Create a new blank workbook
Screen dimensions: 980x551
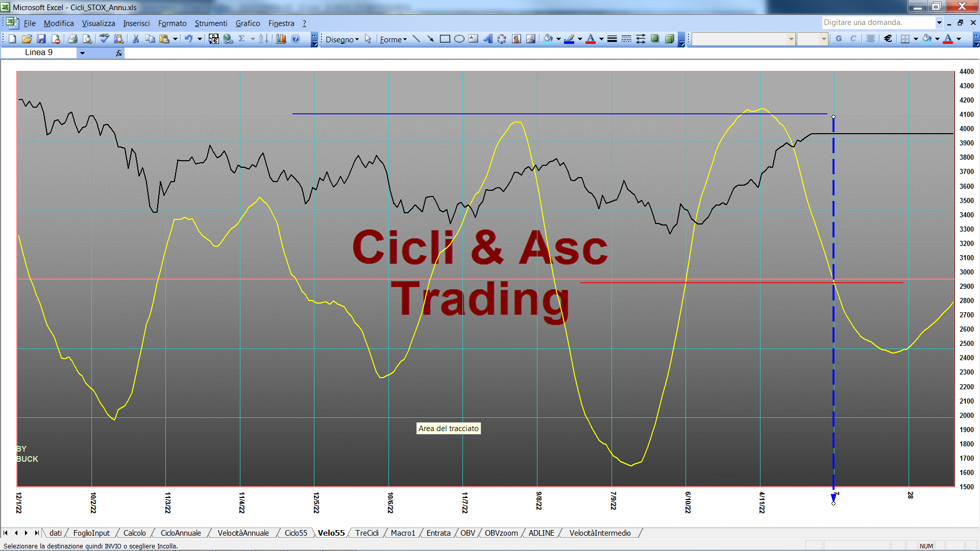click(x=13, y=39)
